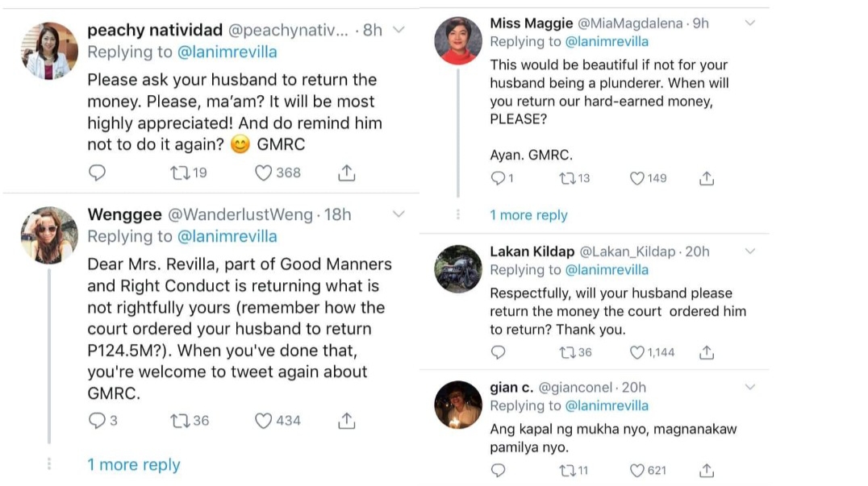The height and width of the screenshot is (486, 868).
Task: Like Miss Maggie's tweet
Action: coord(637,178)
